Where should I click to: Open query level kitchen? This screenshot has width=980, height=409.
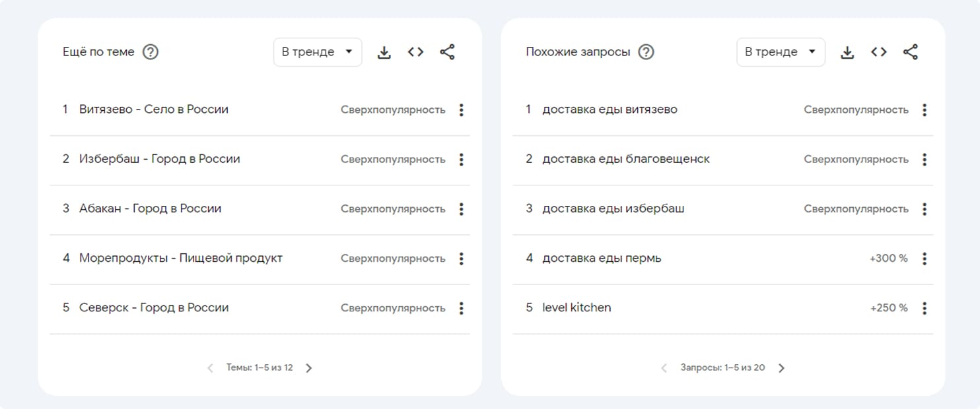coord(577,307)
